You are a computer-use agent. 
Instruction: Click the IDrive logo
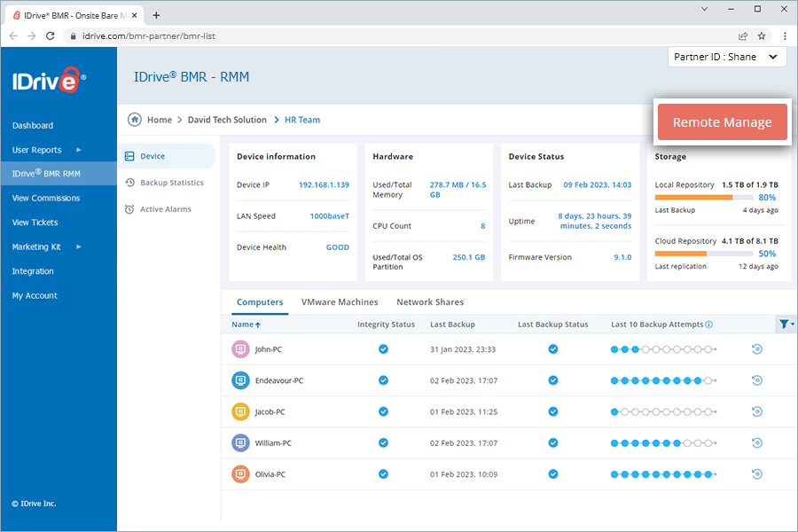click(49, 81)
